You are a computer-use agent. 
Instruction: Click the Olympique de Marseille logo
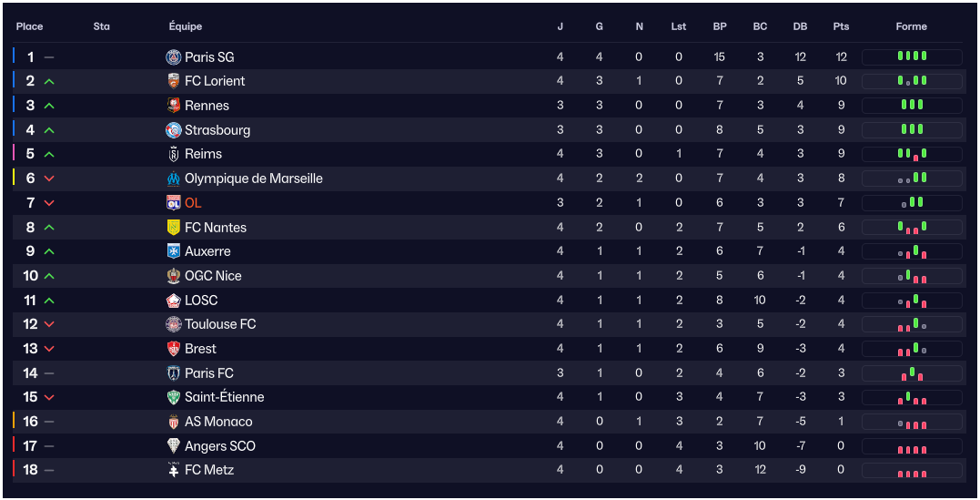174,179
